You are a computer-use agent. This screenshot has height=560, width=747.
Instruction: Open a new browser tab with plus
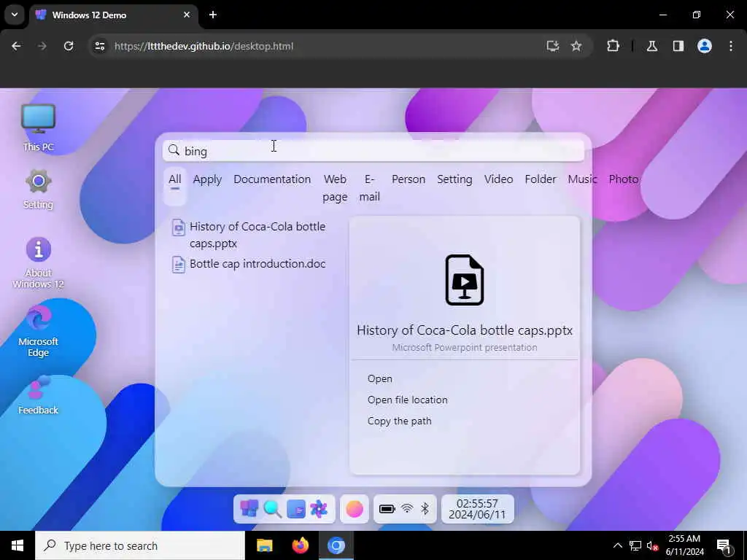point(213,15)
